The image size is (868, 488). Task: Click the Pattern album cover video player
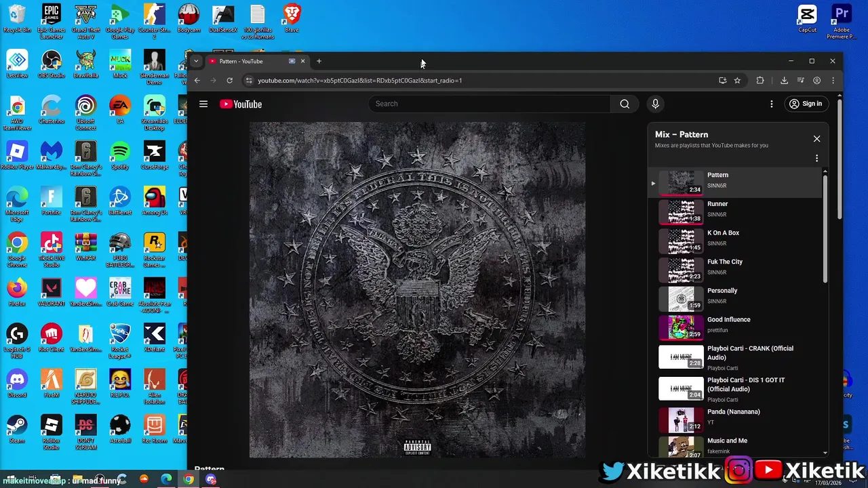[417, 289]
